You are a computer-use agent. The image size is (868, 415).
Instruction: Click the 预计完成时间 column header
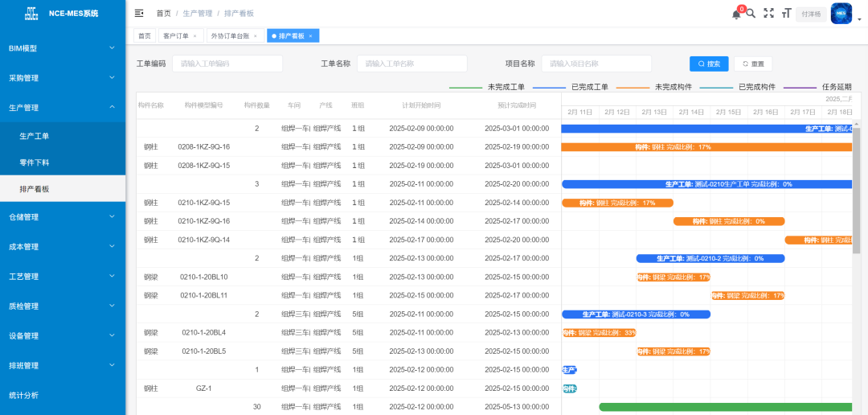pos(517,105)
